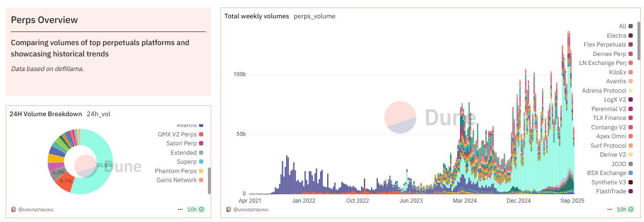Click the Derive V2 color swatch

tap(631, 155)
